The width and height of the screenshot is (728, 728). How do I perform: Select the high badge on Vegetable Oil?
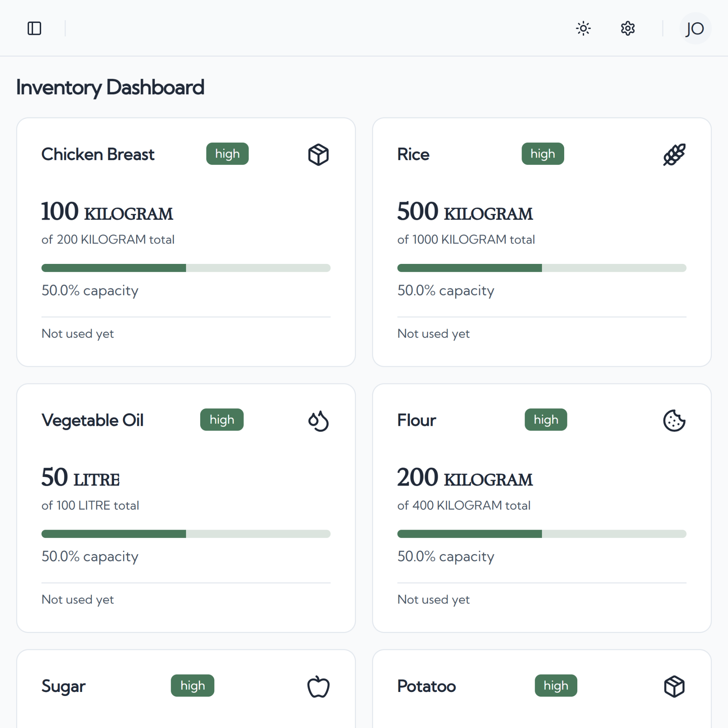pyautogui.click(x=222, y=419)
